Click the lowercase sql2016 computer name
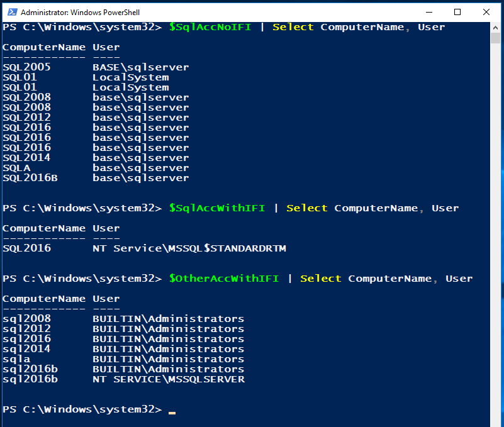 [26, 339]
